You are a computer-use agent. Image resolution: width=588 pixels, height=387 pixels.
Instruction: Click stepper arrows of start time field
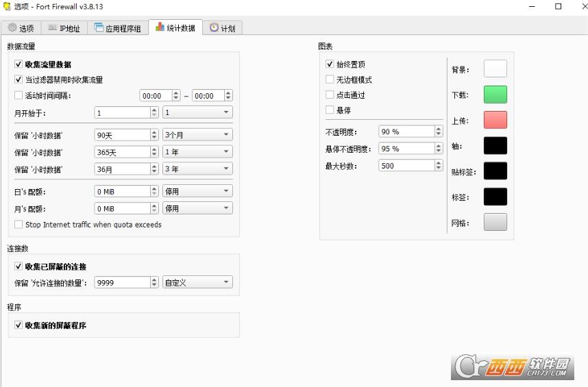click(x=176, y=95)
